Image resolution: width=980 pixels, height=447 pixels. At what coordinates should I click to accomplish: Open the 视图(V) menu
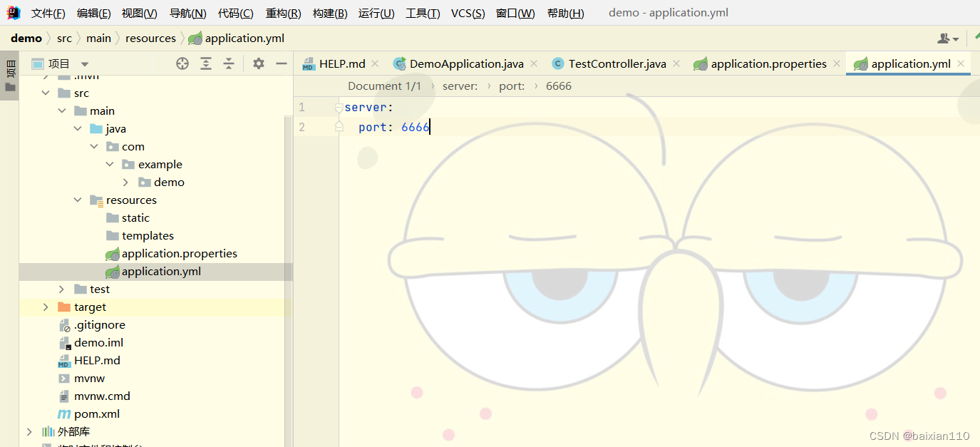pos(140,13)
